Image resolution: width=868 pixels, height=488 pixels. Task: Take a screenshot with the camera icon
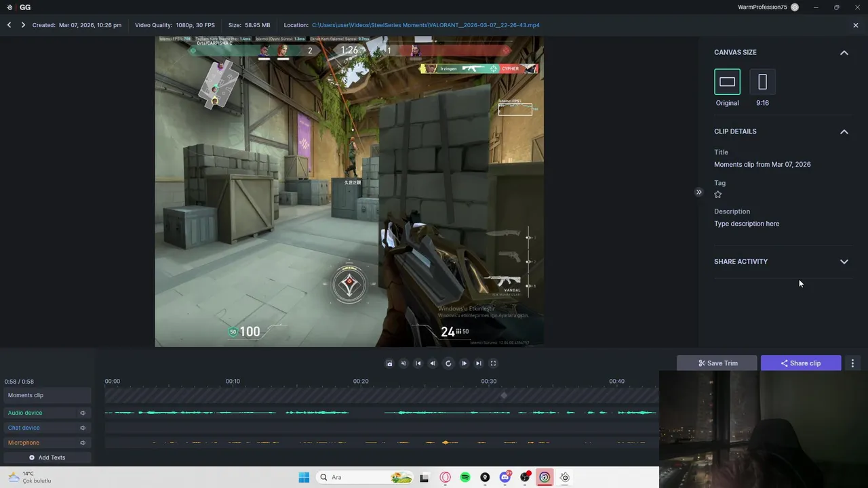[x=389, y=363]
